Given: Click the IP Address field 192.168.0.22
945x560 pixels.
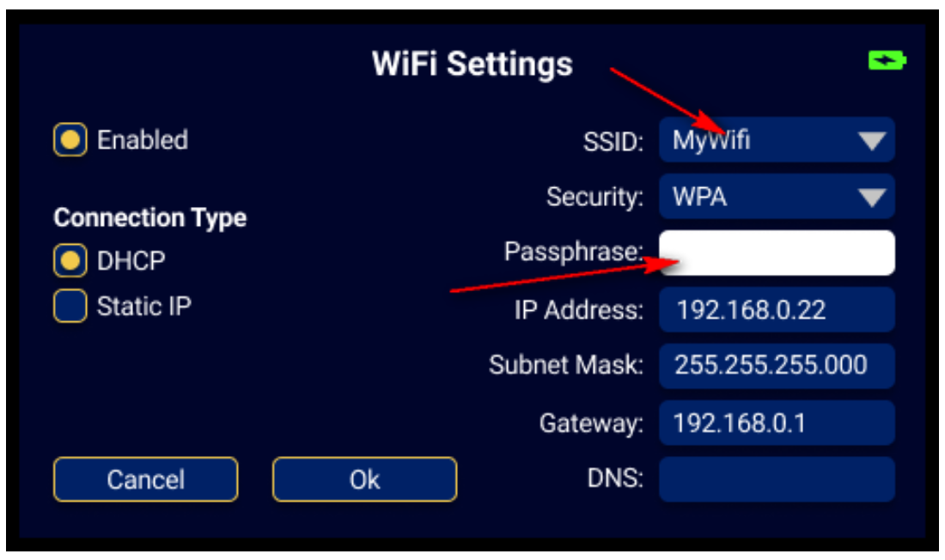Looking at the screenshot, I should [777, 310].
